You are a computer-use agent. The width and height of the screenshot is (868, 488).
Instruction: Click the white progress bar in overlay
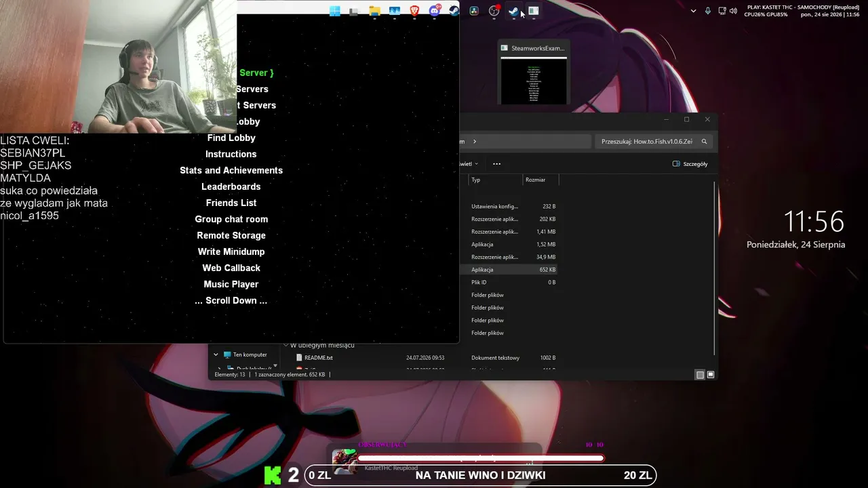tap(480, 459)
